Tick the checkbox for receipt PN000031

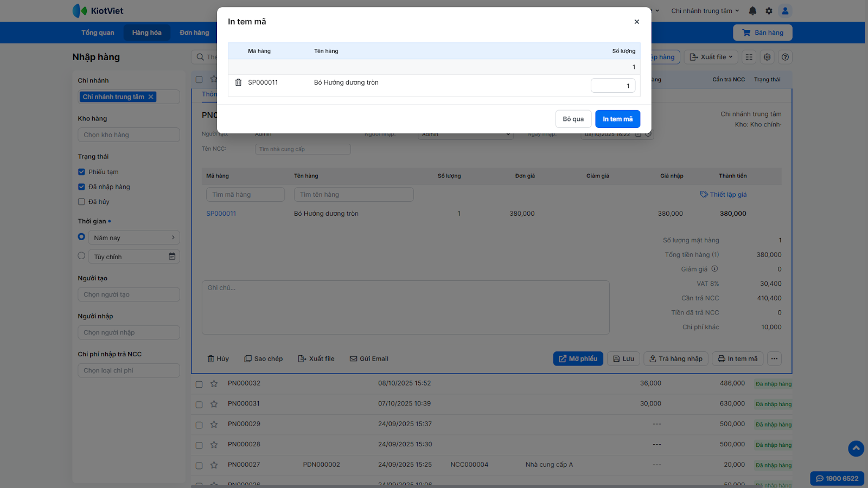pos(199,404)
